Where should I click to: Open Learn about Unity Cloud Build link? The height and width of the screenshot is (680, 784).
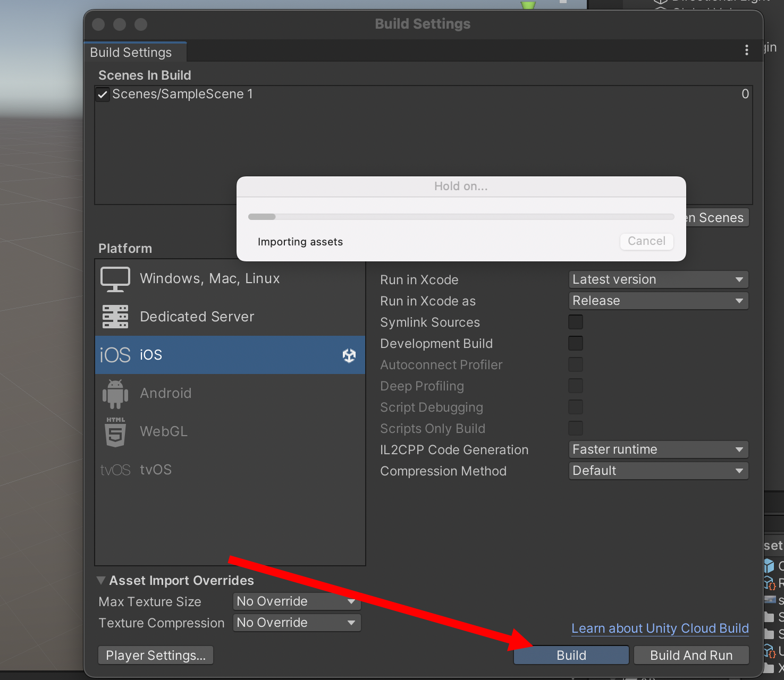(660, 628)
